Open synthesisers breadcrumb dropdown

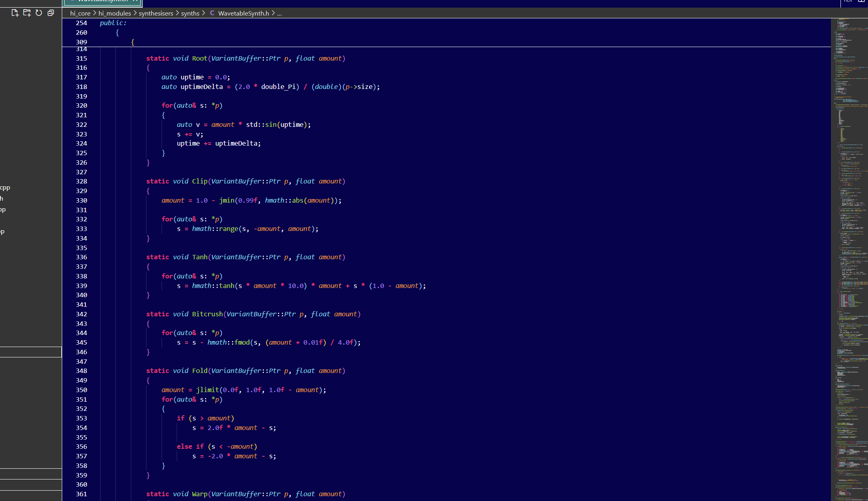[156, 13]
